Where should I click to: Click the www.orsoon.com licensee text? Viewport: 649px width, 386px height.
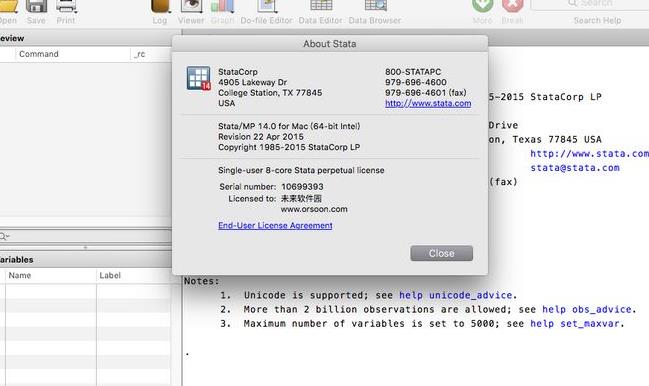tap(314, 209)
